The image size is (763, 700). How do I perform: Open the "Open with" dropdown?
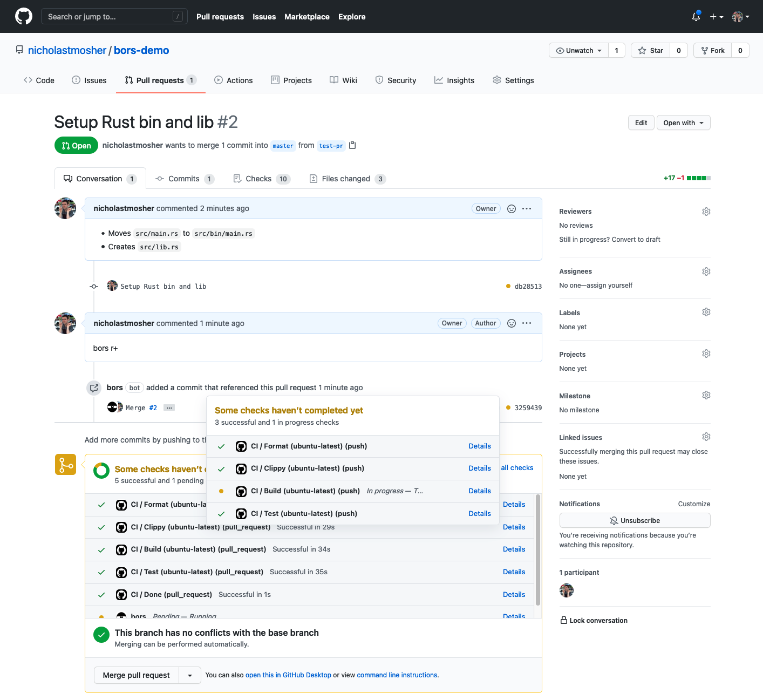(x=683, y=123)
